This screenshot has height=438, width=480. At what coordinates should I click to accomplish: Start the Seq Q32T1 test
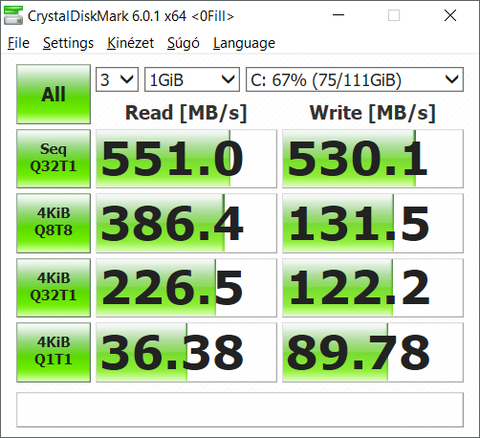pos(53,158)
